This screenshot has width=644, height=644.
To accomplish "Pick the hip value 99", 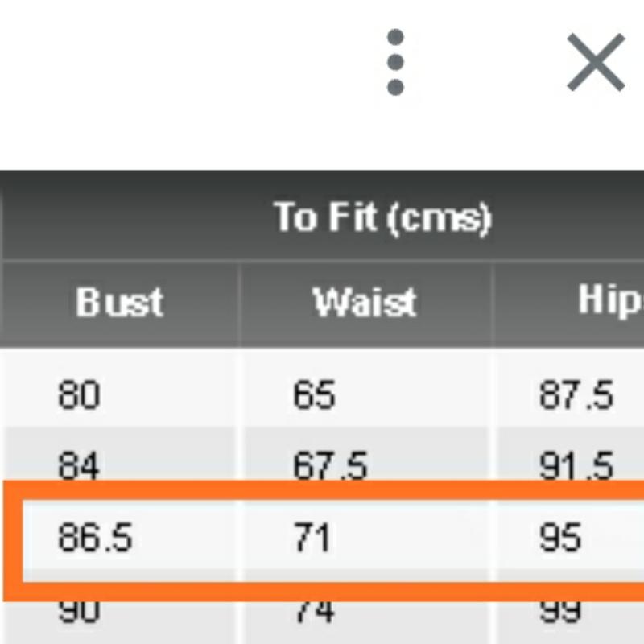I will pos(560,613).
